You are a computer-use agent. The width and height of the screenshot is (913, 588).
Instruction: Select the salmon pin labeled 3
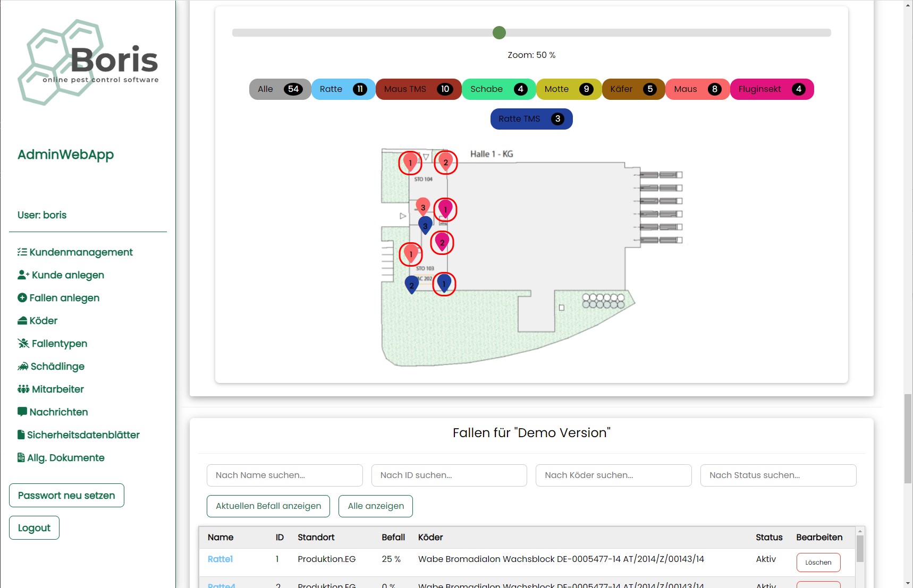(422, 206)
